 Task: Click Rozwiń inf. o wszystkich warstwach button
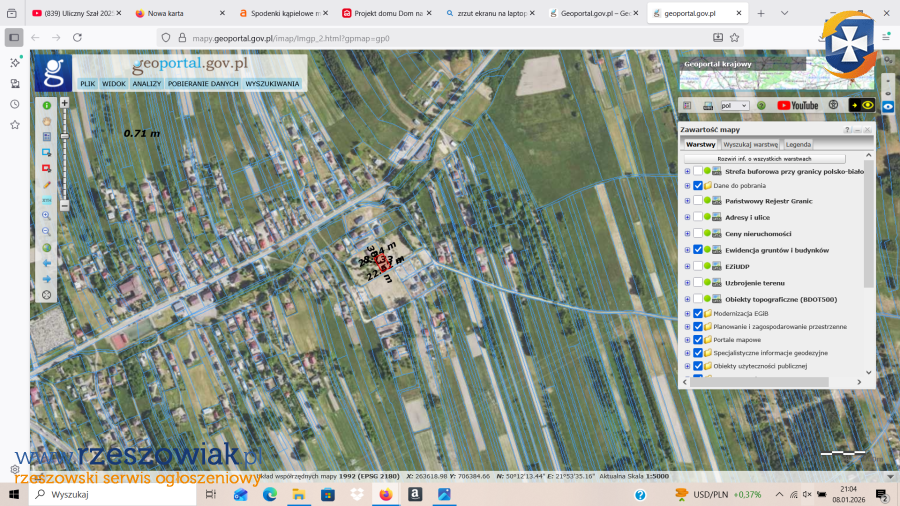[764, 159]
